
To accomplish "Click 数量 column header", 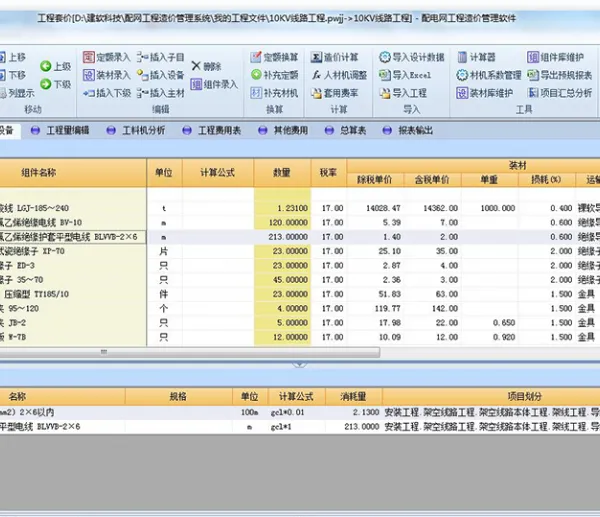I will pos(282,173).
